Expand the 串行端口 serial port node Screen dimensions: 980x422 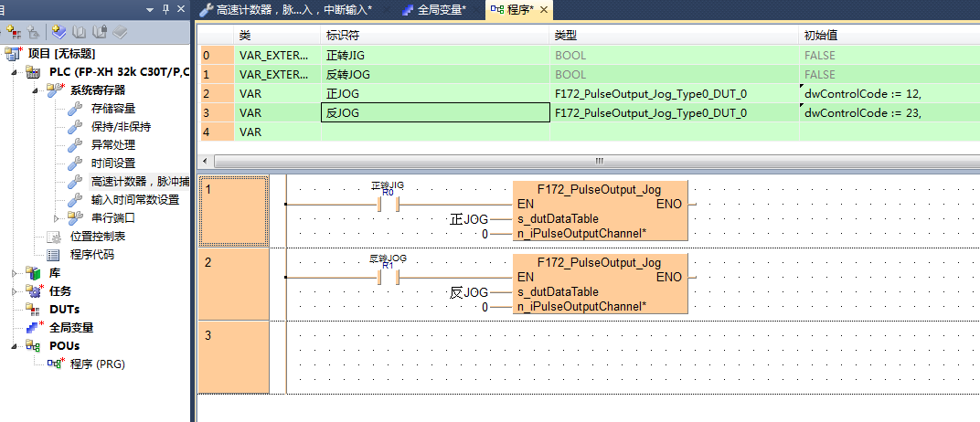[57, 217]
